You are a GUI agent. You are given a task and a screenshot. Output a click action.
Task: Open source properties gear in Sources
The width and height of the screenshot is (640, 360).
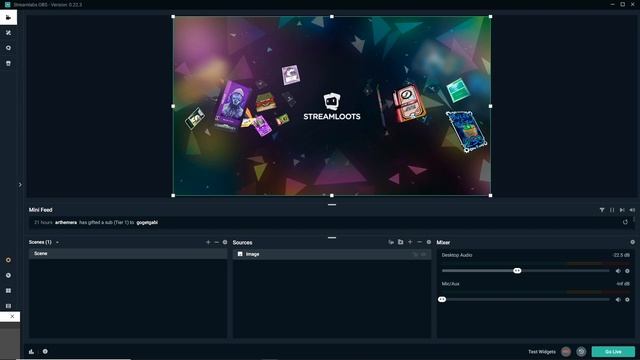(429, 242)
